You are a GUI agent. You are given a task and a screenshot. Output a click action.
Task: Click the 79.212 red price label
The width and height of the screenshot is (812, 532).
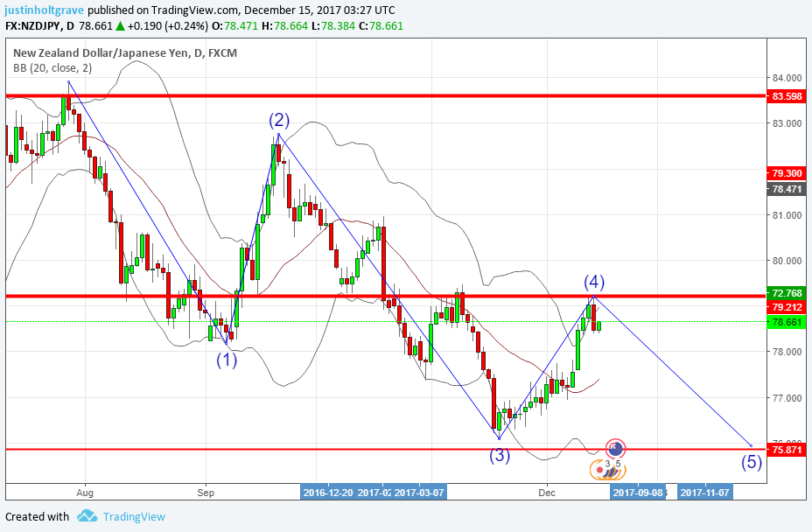(787, 306)
